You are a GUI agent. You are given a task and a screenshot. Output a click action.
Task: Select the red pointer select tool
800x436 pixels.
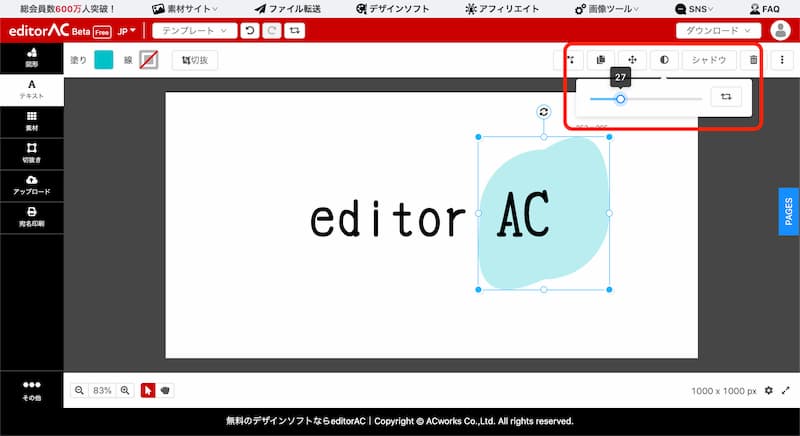click(x=148, y=390)
